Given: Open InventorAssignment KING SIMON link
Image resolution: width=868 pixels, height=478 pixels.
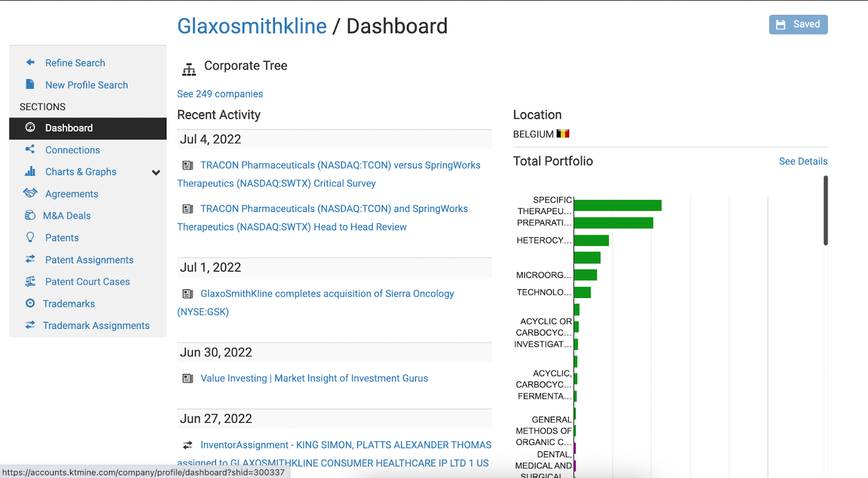Looking at the screenshot, I should click(334, 454).
